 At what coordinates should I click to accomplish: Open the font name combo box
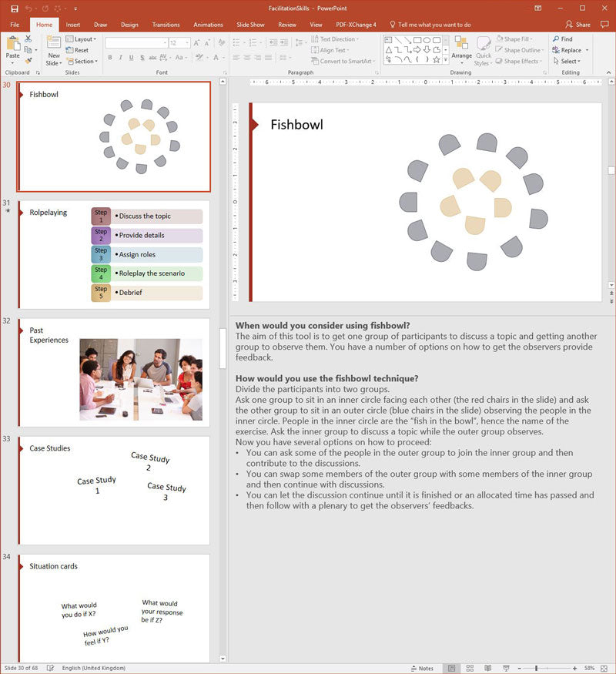(136, 43)
